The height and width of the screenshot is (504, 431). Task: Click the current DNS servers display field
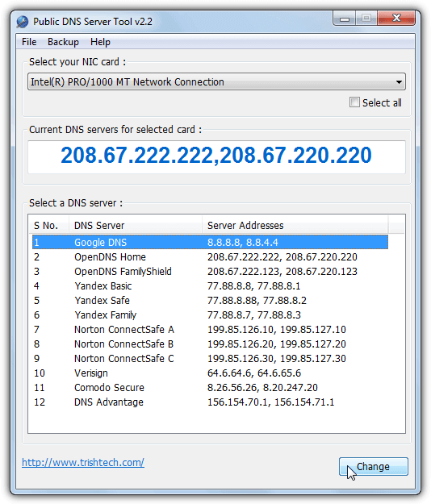coord(216,157)
